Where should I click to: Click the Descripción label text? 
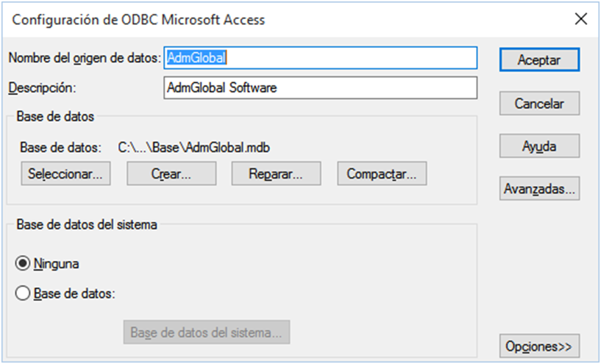[42, 88]
